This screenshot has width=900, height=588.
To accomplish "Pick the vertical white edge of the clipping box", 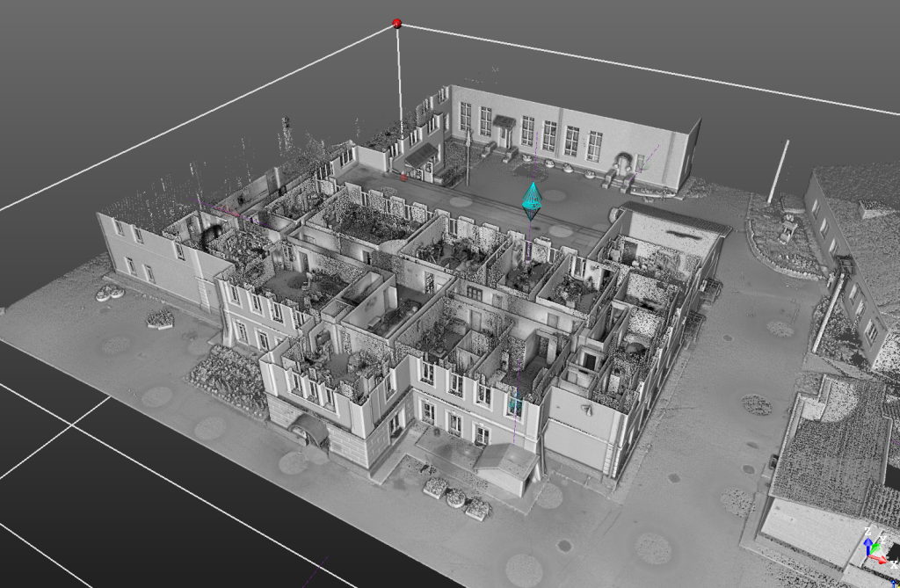I will 400,88.
